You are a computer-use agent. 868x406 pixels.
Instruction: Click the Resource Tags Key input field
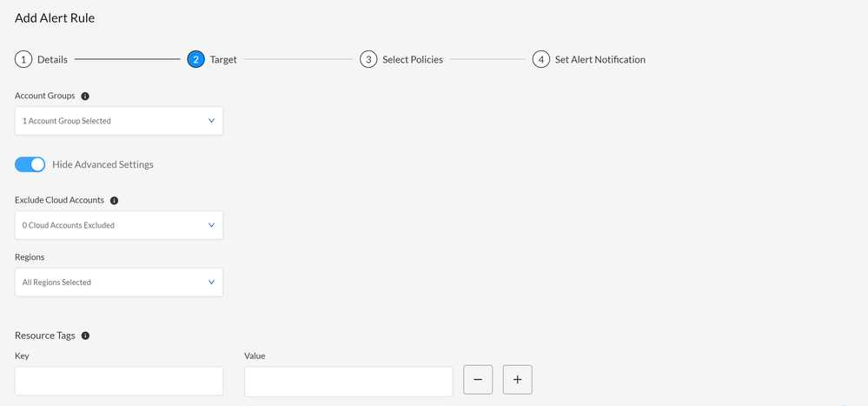point(119,381)
